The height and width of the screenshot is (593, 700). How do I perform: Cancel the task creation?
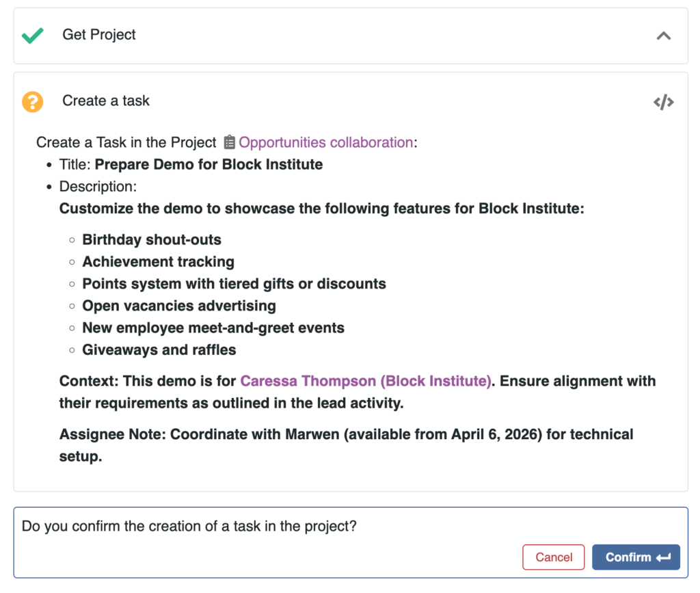(553, 557)
